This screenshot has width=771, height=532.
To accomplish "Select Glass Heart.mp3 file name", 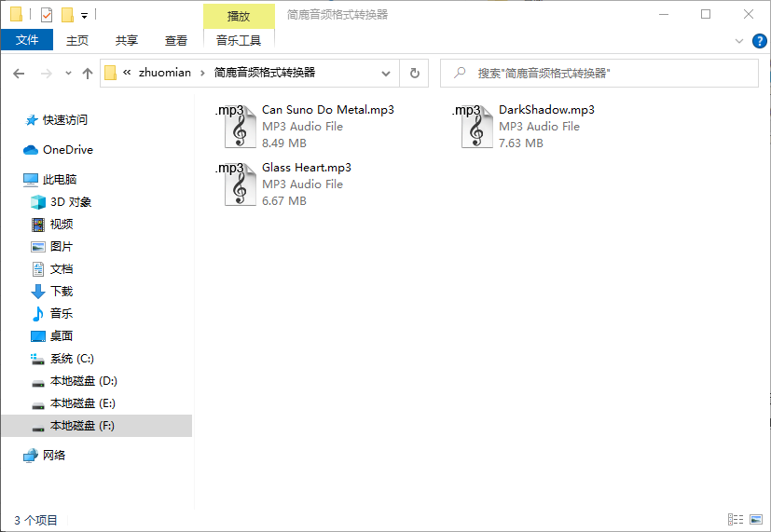I will 307,168.
